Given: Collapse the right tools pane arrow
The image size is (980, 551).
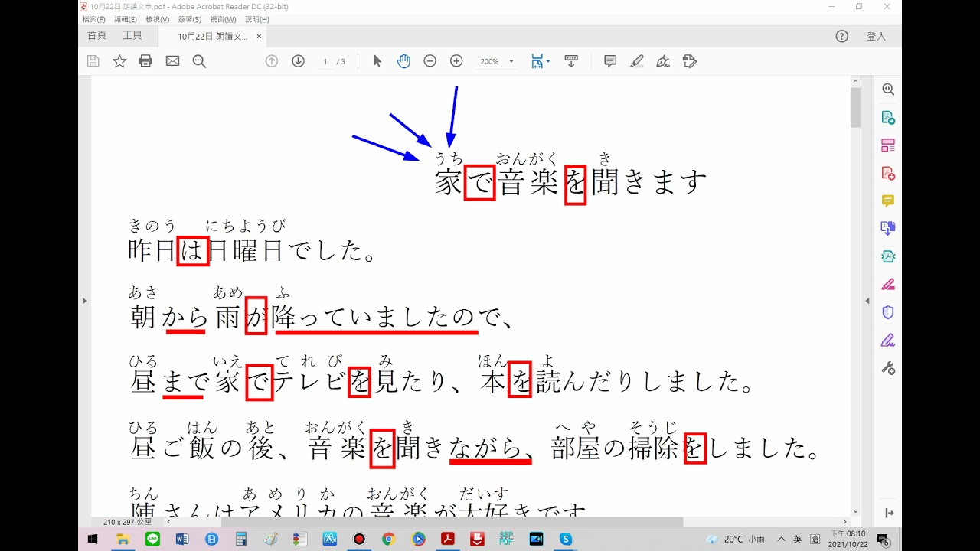Looking at the screenshot, I should tap(867, 301).
